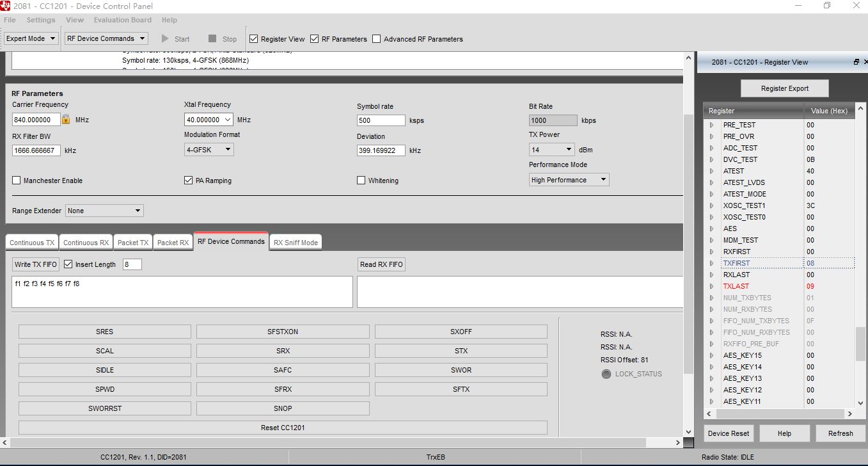The image size is (868, 466).
Task: Open the File menu
Action: (x=10, y=20)
